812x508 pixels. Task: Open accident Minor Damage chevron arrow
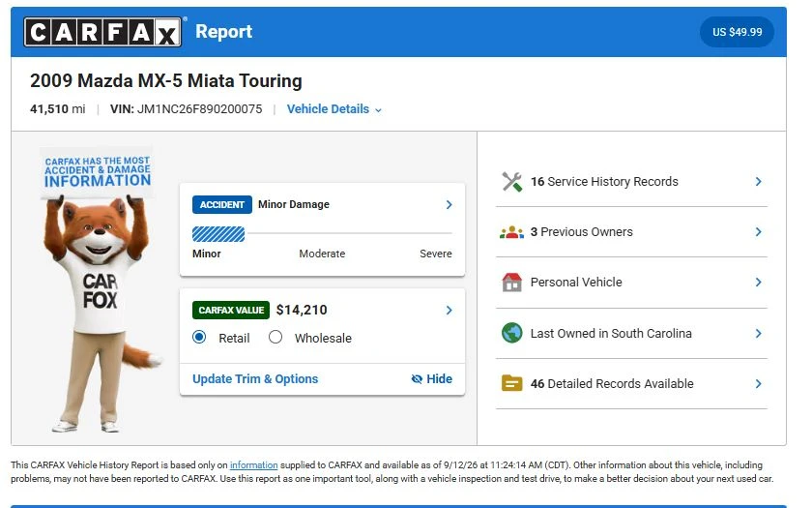[x=449, y=205]
